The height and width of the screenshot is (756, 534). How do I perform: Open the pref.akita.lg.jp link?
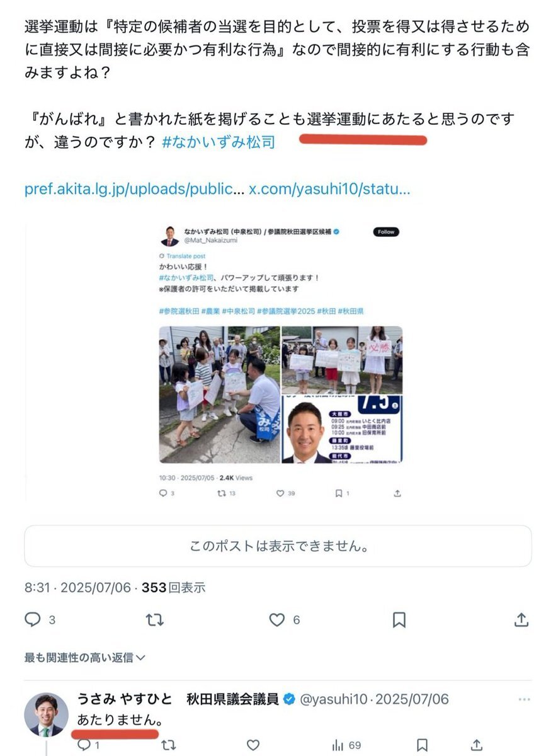pyautogui.click(x=133, y=189)
